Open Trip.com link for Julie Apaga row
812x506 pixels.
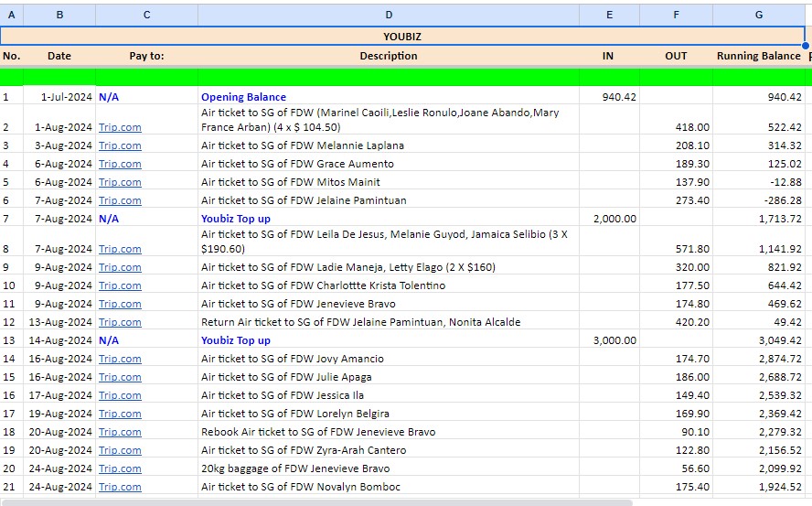tap(120, 377)
